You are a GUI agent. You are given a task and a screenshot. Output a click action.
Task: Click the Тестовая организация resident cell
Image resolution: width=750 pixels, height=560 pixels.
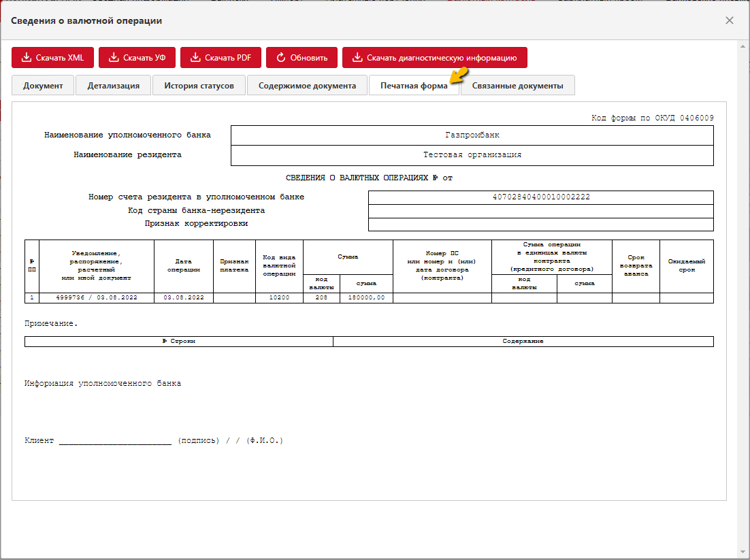click(x=472, y=155)
